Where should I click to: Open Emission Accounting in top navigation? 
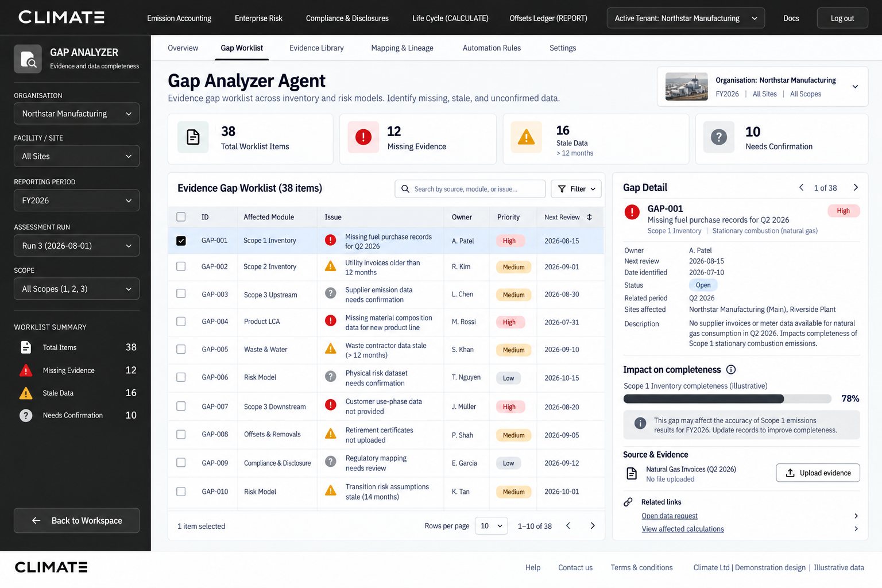(x=179, y=18)
